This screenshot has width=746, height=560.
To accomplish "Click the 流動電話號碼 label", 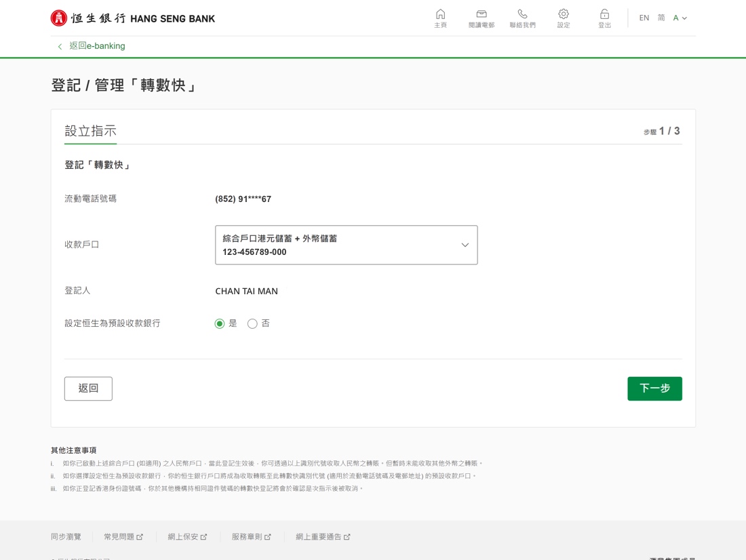I will click(90, 199).
